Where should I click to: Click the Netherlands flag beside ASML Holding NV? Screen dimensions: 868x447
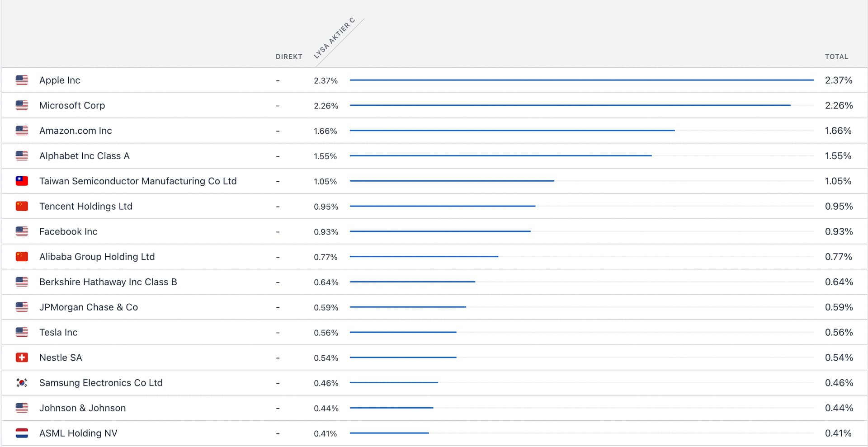pyautogui.click(x=22, y=433)
